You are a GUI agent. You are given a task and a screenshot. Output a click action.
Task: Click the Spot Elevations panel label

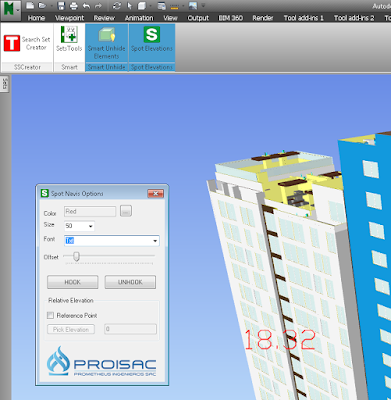152,67
